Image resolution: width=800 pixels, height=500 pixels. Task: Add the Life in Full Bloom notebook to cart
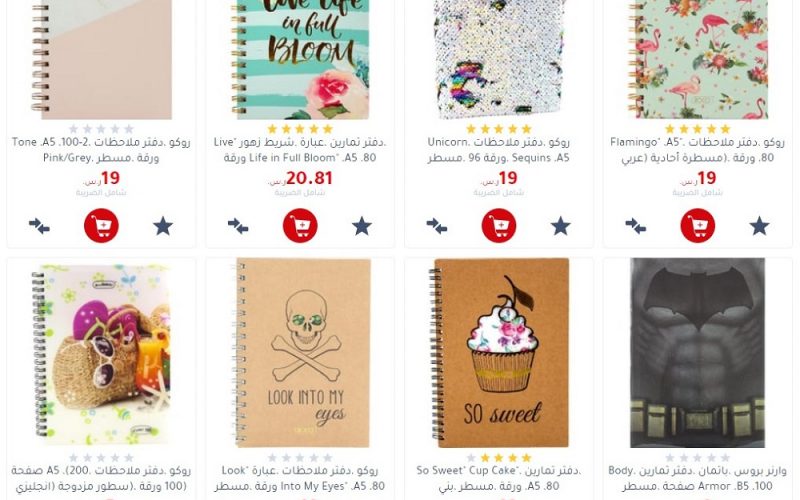pyautogui.click(x=300, y=226)
